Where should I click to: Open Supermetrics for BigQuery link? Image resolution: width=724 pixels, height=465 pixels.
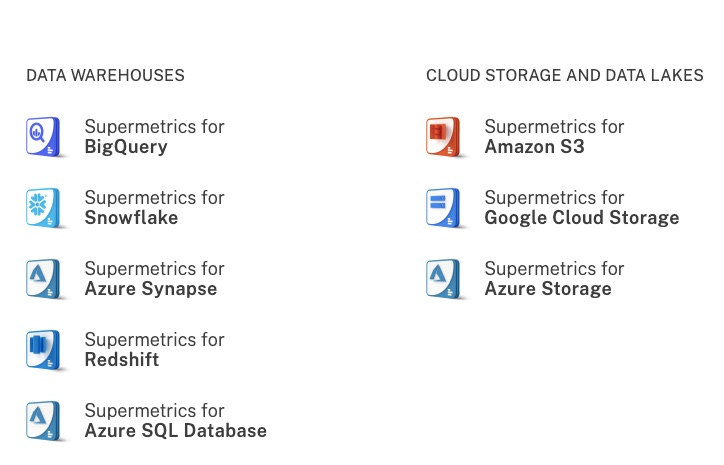[x=154, y=137]
